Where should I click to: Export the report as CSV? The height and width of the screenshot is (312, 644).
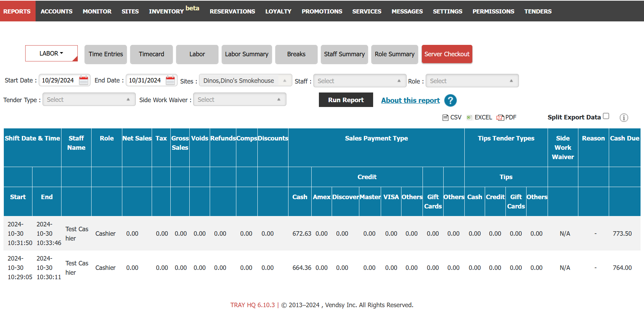pos(452,117)
